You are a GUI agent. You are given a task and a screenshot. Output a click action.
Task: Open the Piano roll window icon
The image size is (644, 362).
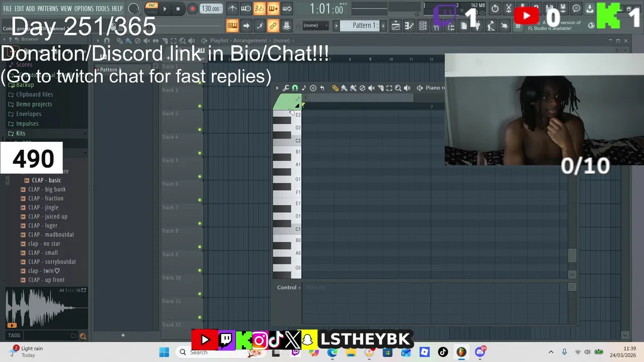[409, 26]
